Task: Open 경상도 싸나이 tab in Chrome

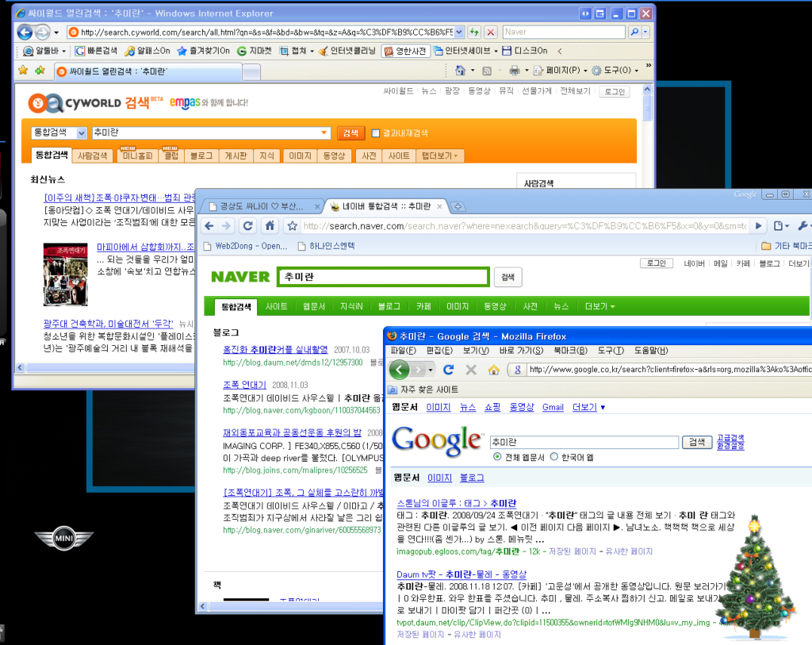Action: click(262, 206)
